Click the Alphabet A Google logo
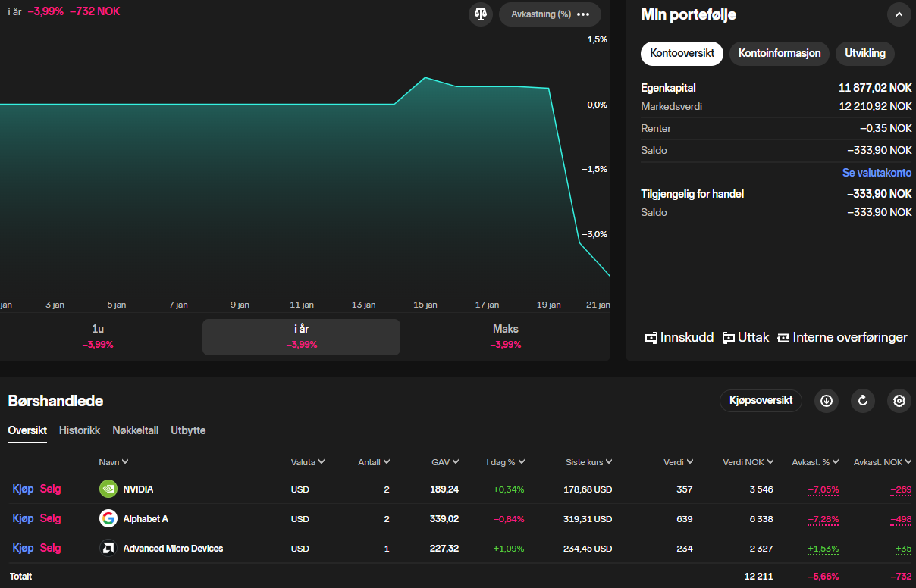This screenshot has width=916, height=588. [x=108, y=519]
